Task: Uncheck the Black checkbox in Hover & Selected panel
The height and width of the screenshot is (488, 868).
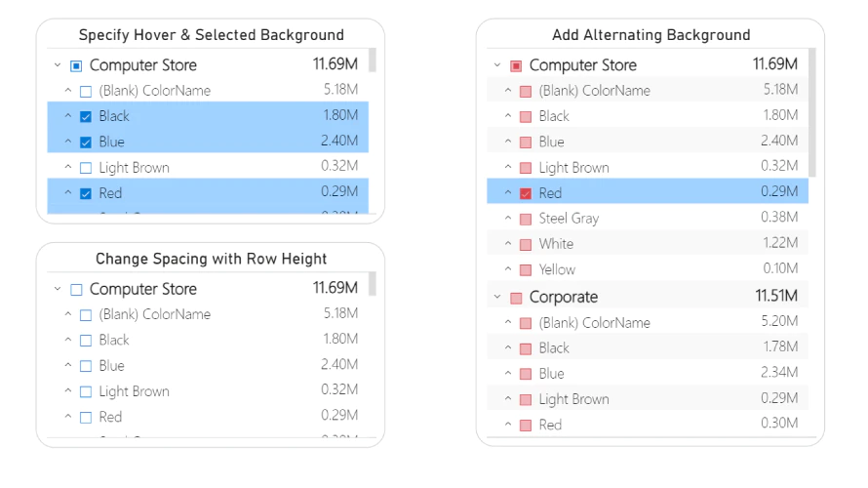Action: tap(86, 116)
